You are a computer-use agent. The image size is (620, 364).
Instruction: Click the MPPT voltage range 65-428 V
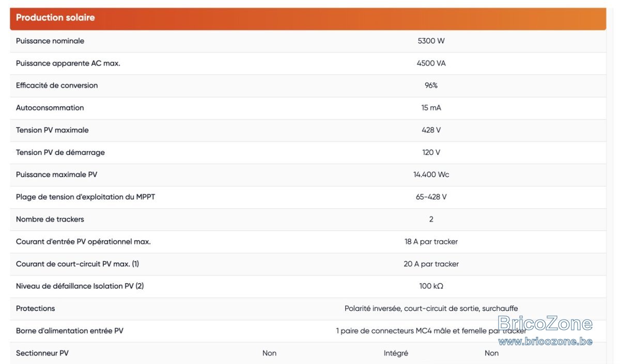click(x=431, y=197)
